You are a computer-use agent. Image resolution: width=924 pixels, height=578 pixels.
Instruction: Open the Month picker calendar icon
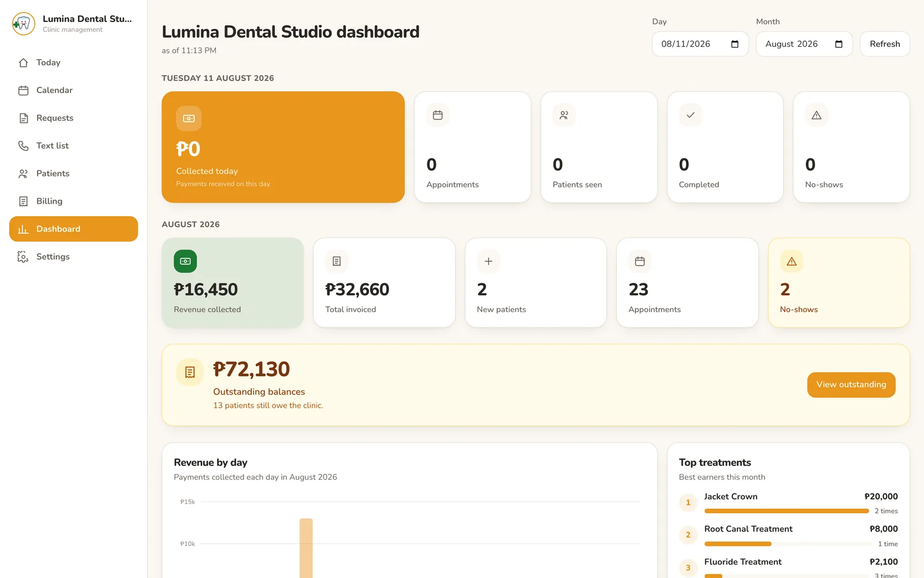coord(839,44)
